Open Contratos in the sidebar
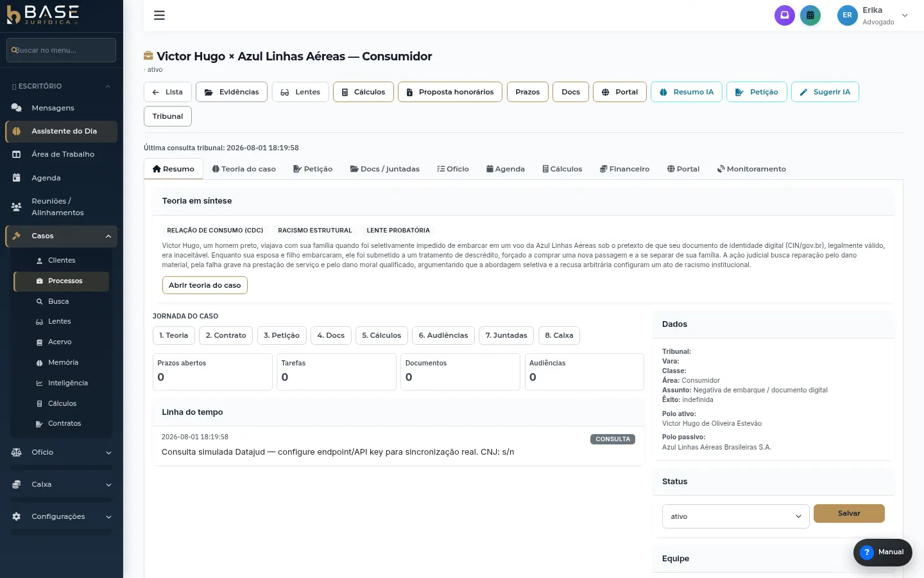 click(x=61, y=423)
